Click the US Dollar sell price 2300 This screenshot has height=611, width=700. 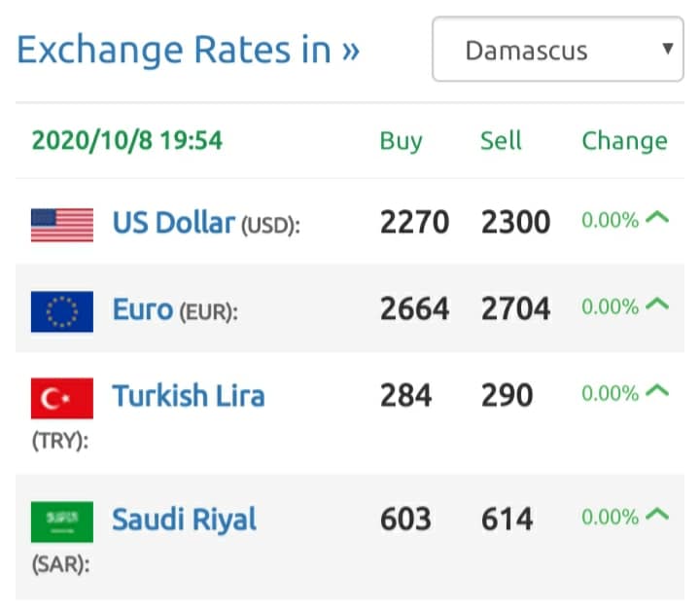(515, 222)
